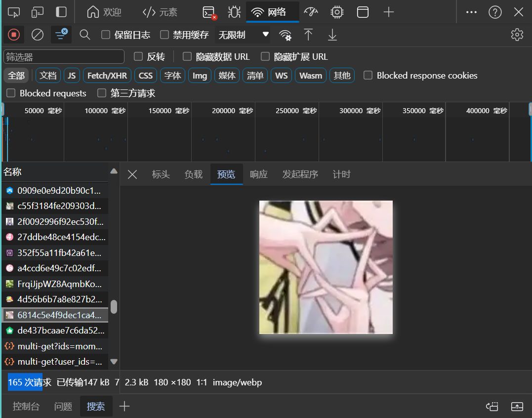Open the console tab with error badge
This screenshot has height=418, width=532.
tap(209, 12)
